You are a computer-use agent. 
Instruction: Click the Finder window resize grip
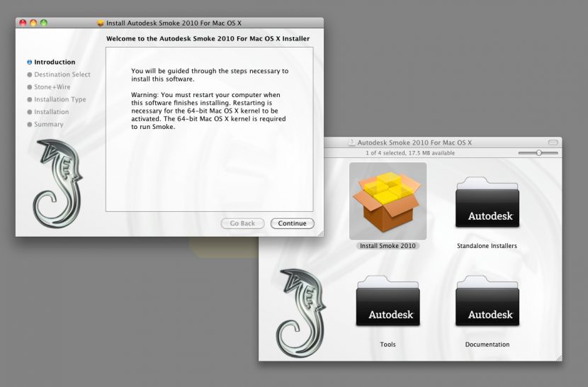(559, 358)
